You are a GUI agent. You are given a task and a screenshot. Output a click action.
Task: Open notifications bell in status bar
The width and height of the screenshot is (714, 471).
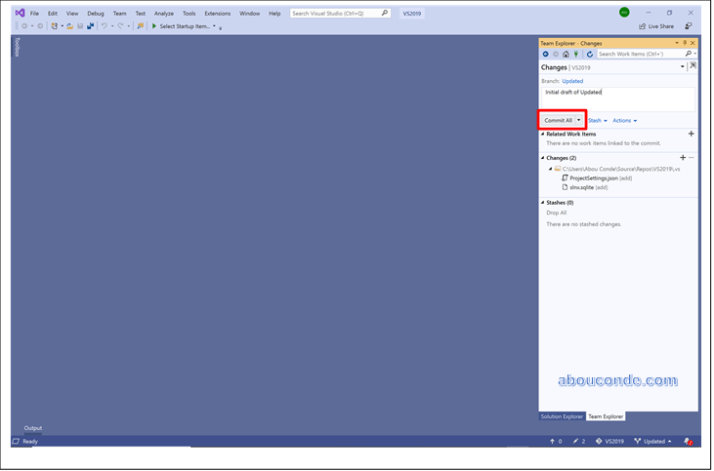pyautogui.click(x=688, y=441)
